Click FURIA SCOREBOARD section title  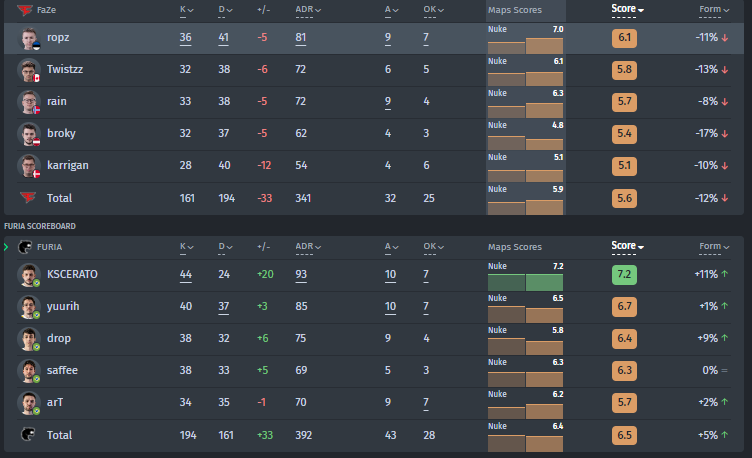click(40, 226)
